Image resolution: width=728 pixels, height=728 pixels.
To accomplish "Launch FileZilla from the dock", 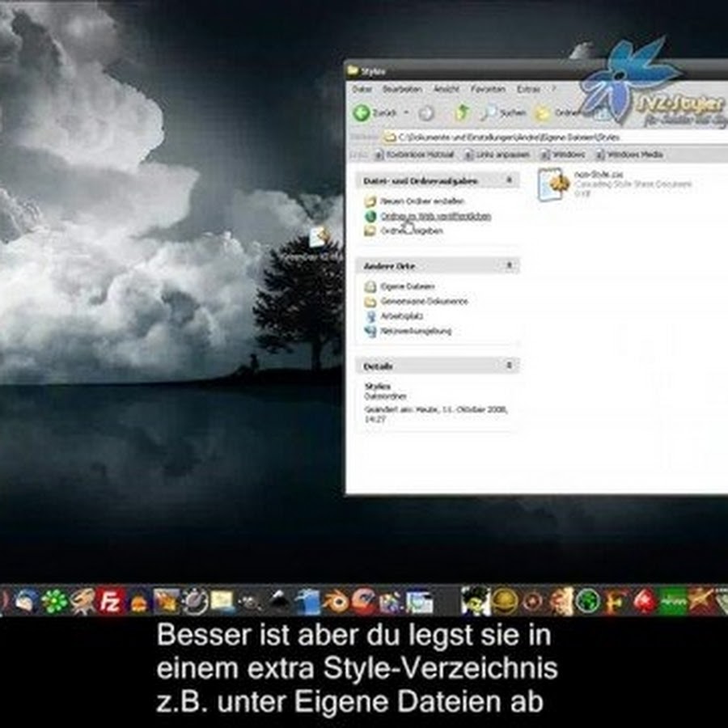I will click(111, 601).
